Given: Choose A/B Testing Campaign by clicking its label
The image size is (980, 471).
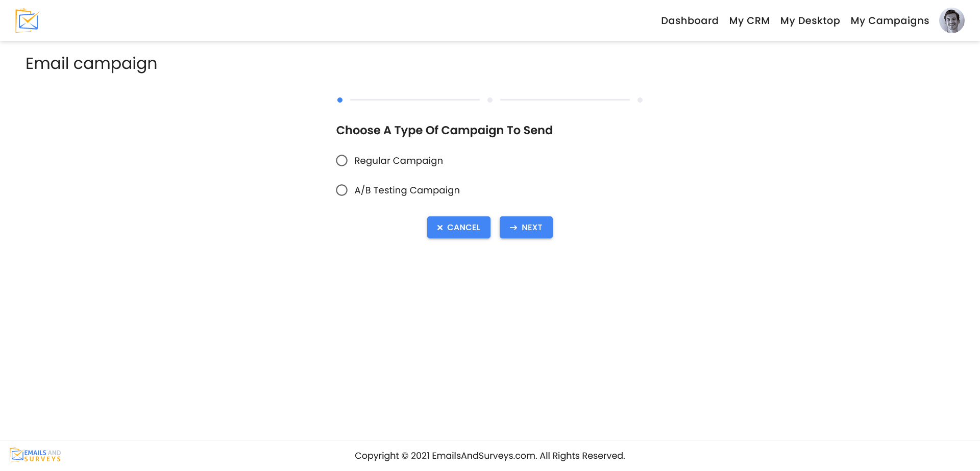Looking at the screenshot, I should [407, 190].
